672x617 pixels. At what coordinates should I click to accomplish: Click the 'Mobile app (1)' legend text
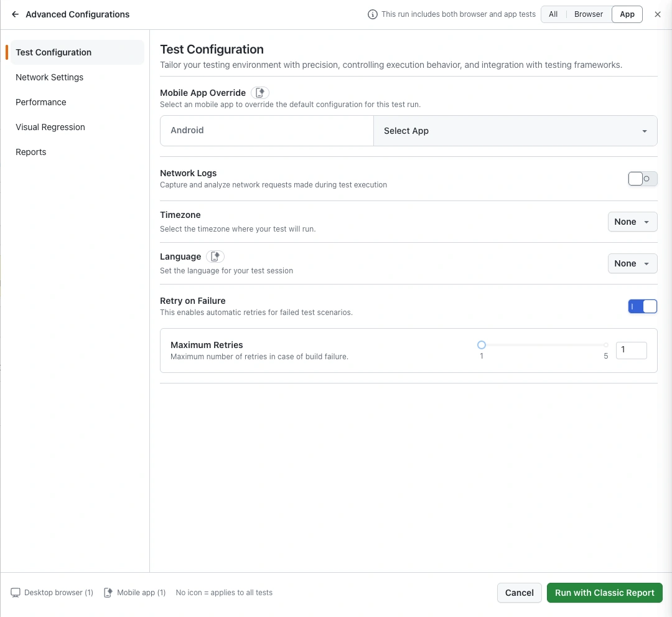coord(141,593)
